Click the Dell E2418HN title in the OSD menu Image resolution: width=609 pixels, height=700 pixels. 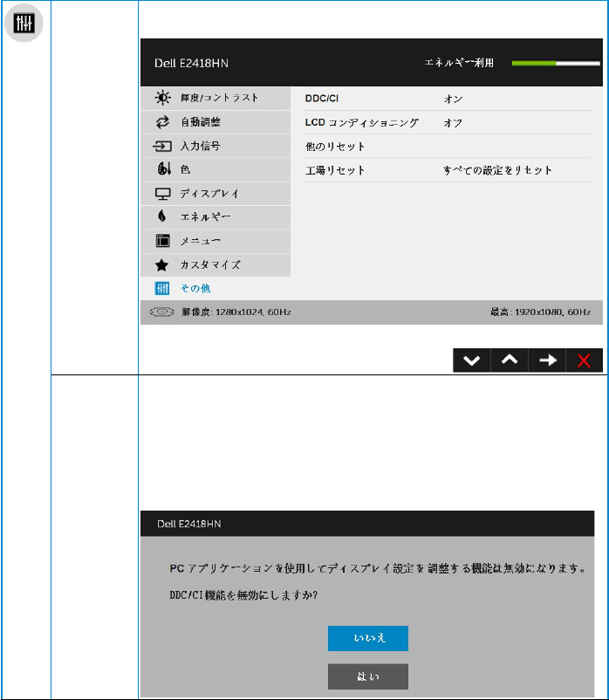191,64
